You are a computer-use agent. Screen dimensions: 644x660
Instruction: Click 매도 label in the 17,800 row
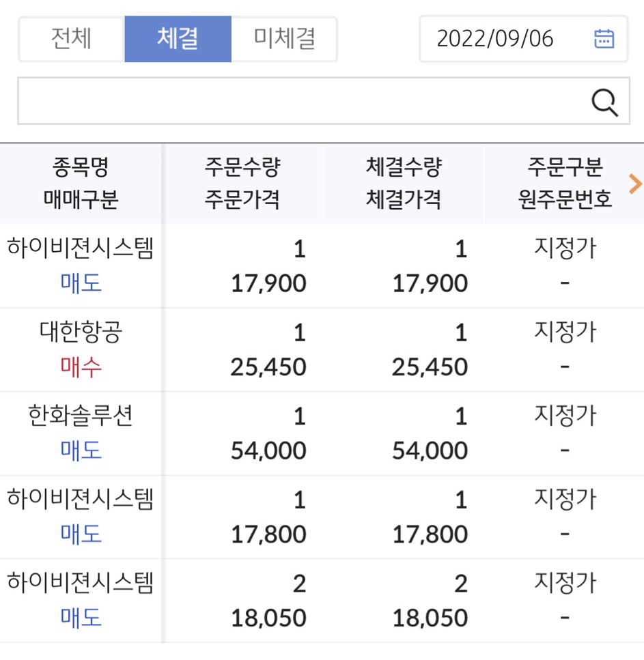pyautogui.click(x=81, y=534)
